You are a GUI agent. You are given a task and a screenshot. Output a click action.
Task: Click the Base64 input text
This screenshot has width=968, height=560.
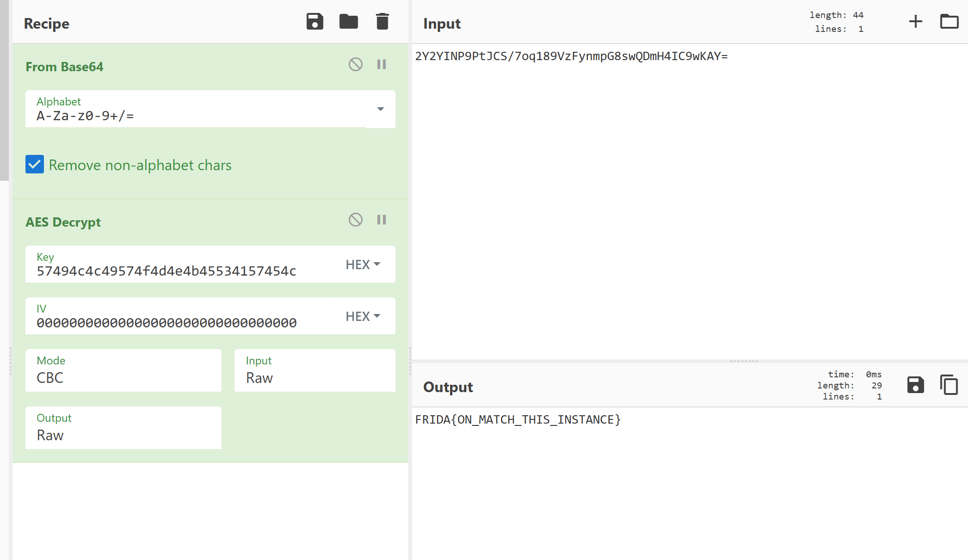[x=571, y=56]
